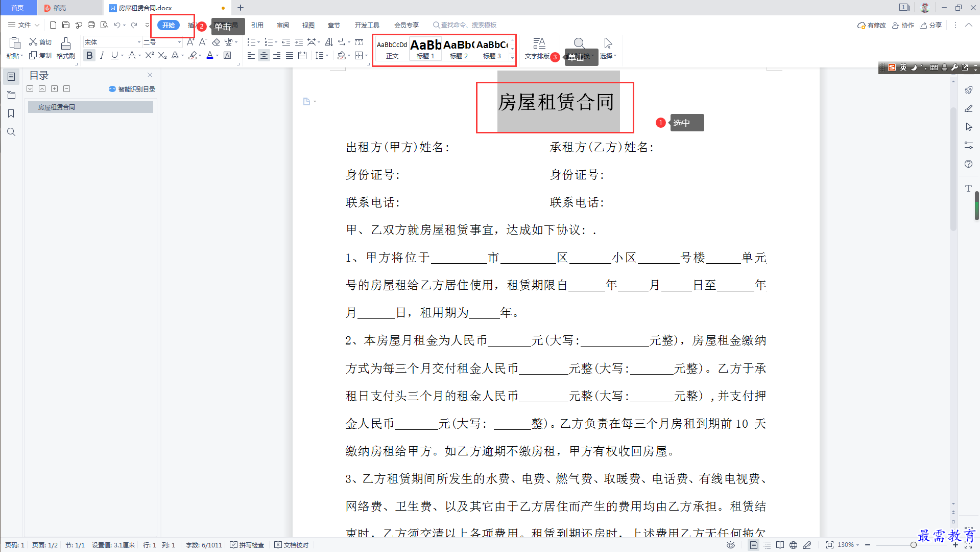
Task: Click the Collaborate button
Action: [x=903, y=25]
